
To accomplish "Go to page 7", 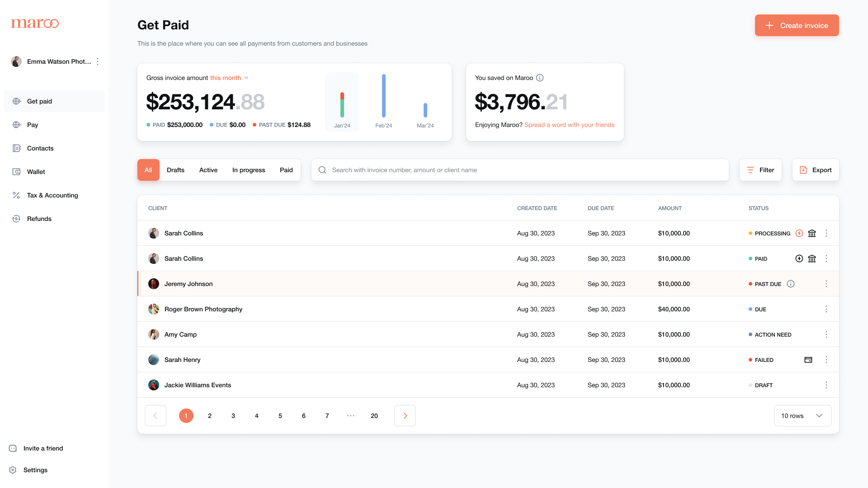I will click(327, 416).
